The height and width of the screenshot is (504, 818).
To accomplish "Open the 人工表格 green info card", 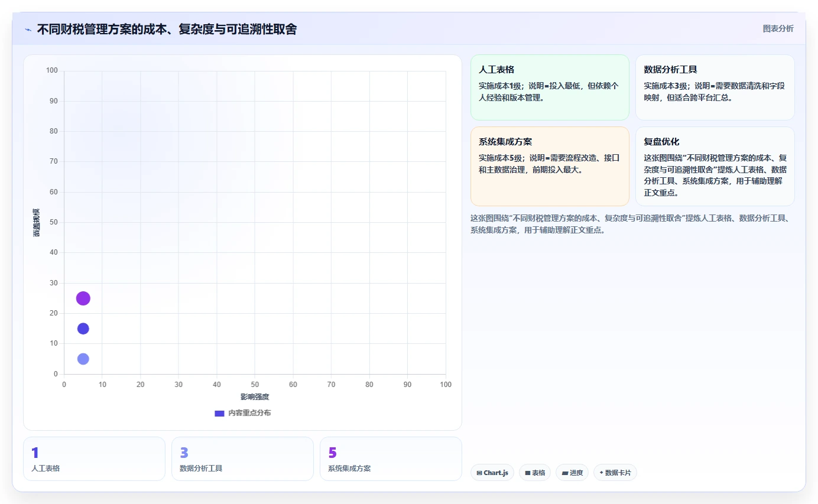I will pyautogui.click(x=550, y=87).
